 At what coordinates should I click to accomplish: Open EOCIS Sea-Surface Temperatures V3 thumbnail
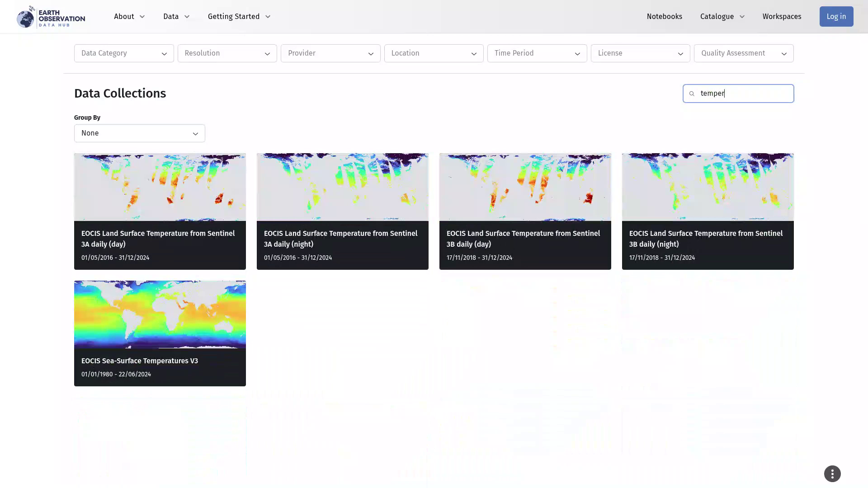(160, 314)
